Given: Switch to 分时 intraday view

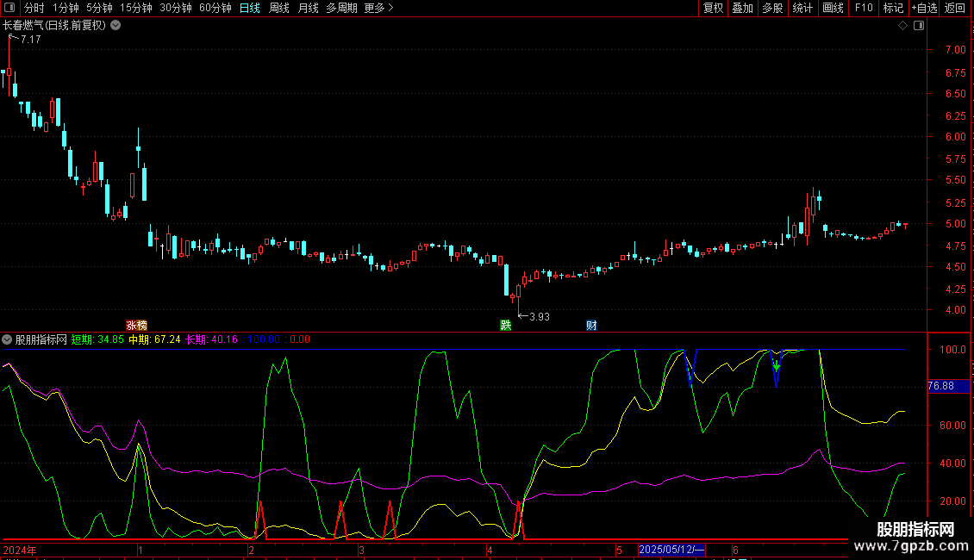Looking at the screenshot, I should 34,8.
